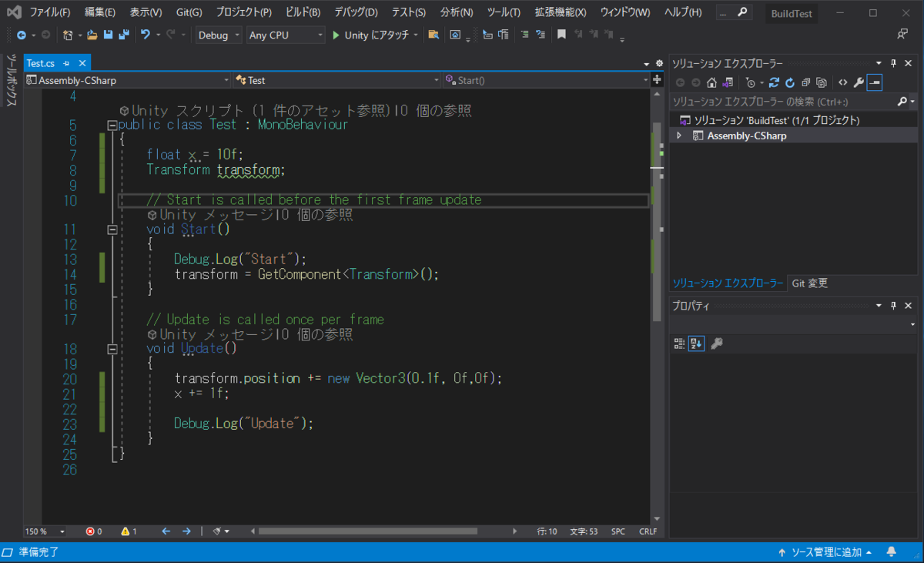Image resolution: width=924 pixels, height=563 pixels.
Task: Collapse the Start() method outline
Action: click(x=112, y=230)
